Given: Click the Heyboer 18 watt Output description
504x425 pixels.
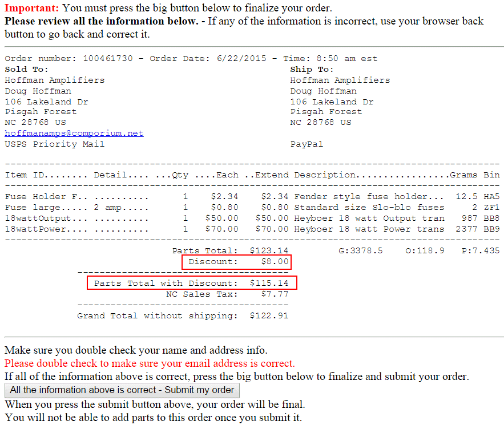Looking at the screenshot, I should click(369, 218).
